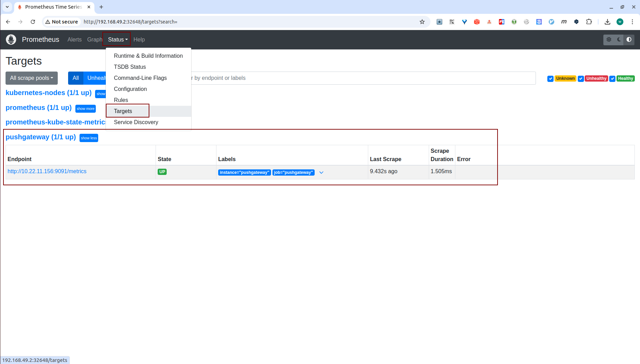Viewport: 640px width, 364px height.
Task: Focus the filter by endpoint or labels field
Action: 363,78
